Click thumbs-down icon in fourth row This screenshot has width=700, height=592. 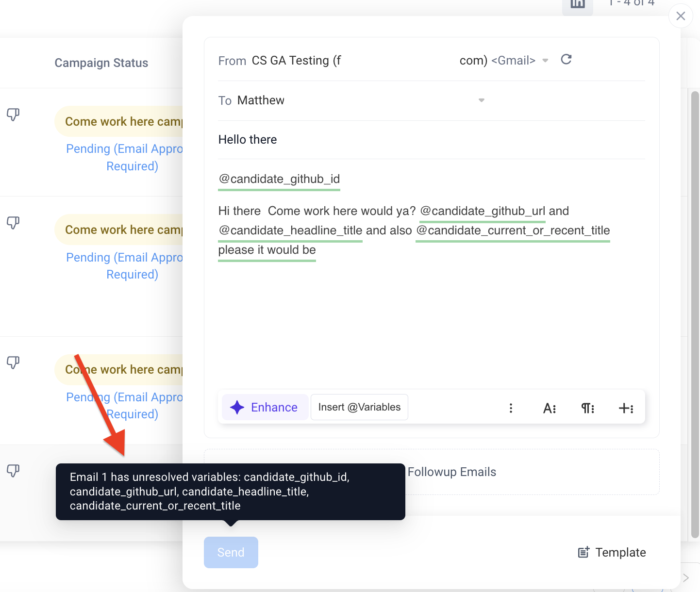(x=13, y=470)
